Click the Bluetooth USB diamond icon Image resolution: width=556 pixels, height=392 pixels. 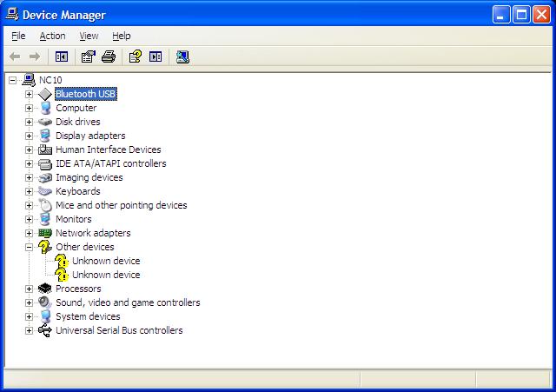pos(45,94)
